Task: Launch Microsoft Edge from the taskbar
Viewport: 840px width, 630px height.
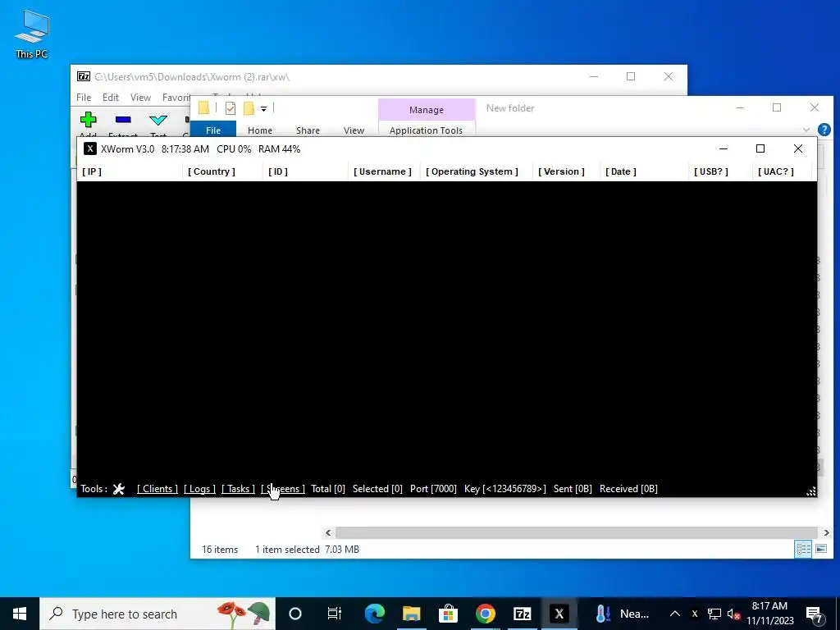Action: pos(374,614)
